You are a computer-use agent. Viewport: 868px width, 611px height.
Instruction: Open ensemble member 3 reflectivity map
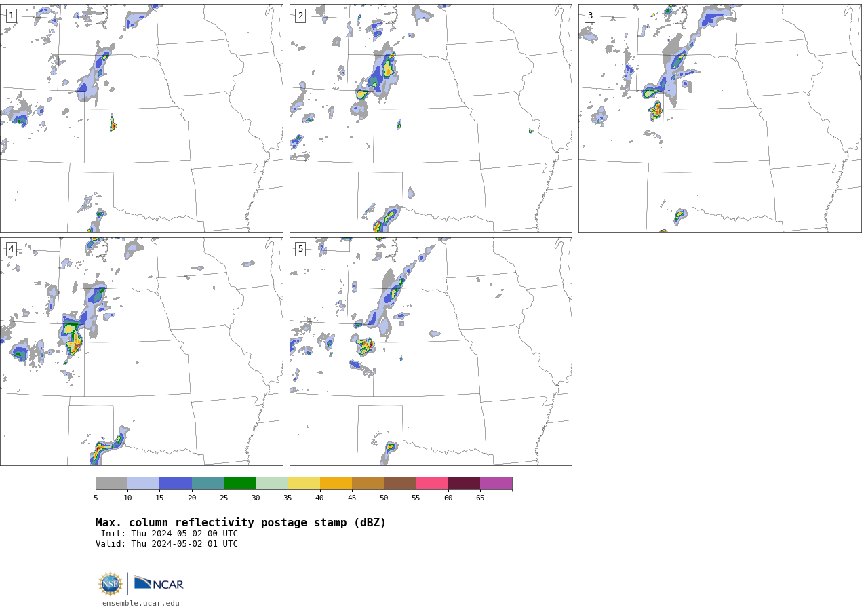pos(719,118)
